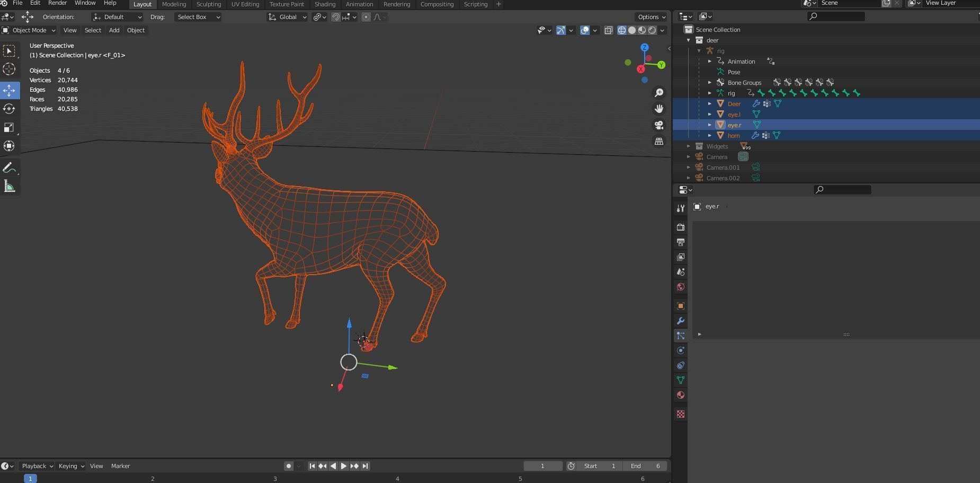Viewport: 980px width, 483px height.
Task: Switch to material preview shading
Action: click(x=642, y=30)
